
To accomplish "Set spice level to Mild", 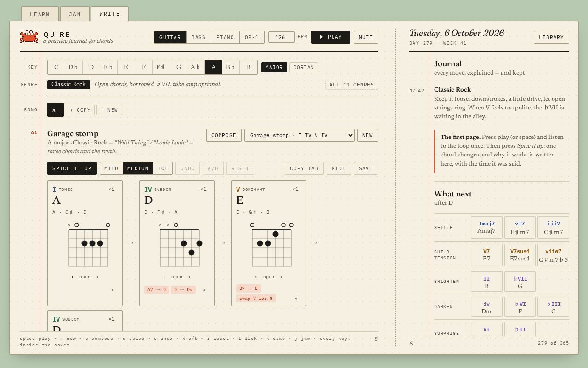I will coord(111,168).
